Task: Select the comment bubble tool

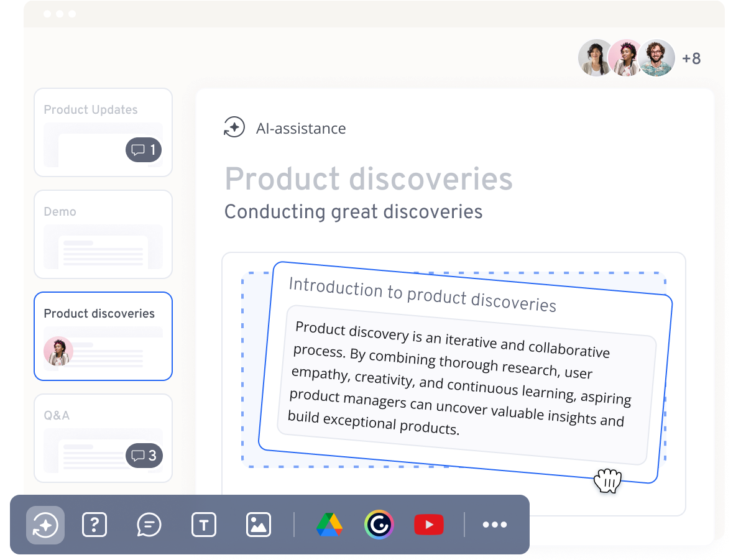Action: (x=149, y=525)
